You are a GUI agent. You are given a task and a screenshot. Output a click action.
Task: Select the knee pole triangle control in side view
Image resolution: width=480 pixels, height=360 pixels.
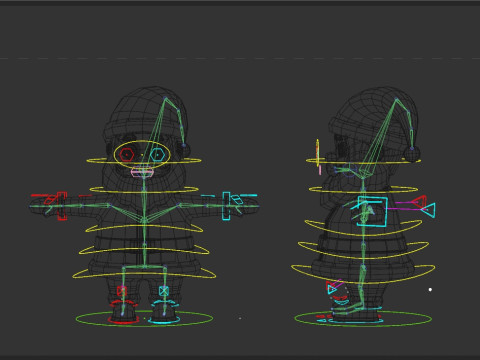[332, 288]
